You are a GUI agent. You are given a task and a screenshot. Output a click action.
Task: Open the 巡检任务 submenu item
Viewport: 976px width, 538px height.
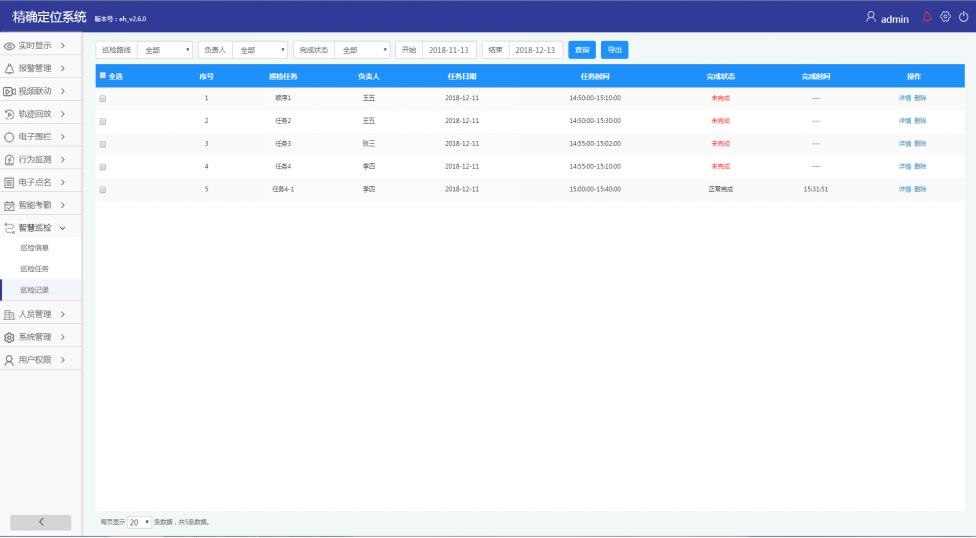[x=35, y=269]
